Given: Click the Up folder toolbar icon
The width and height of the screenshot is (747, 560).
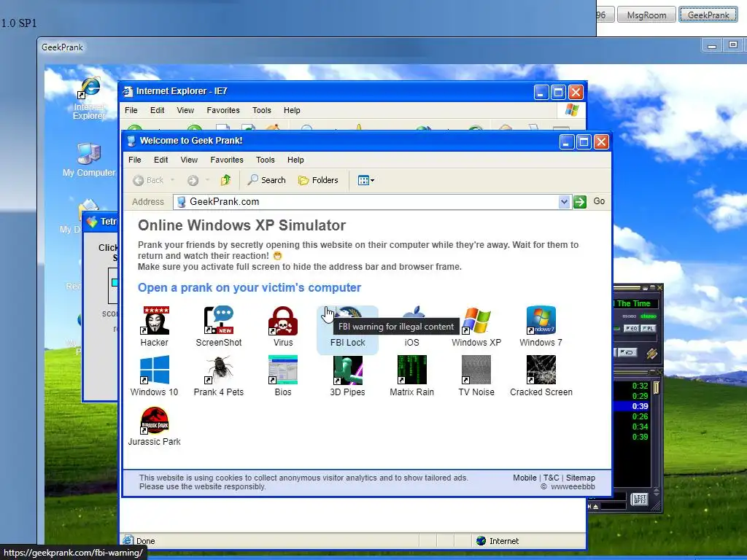Looking at the screenshot, I should tap(225, 180).
